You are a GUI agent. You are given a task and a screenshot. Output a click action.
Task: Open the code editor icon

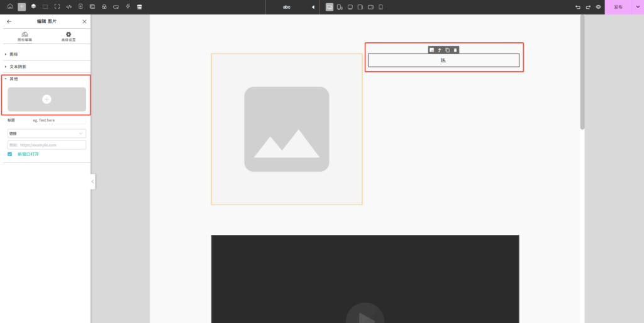tap(69, 7)
